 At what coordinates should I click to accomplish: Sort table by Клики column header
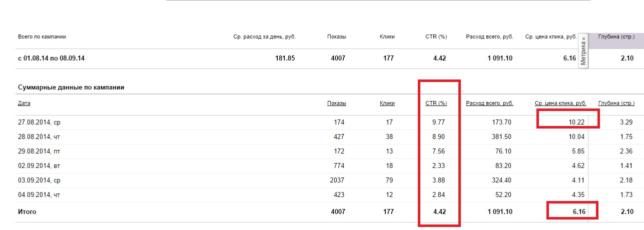click(x=387, y=103)
